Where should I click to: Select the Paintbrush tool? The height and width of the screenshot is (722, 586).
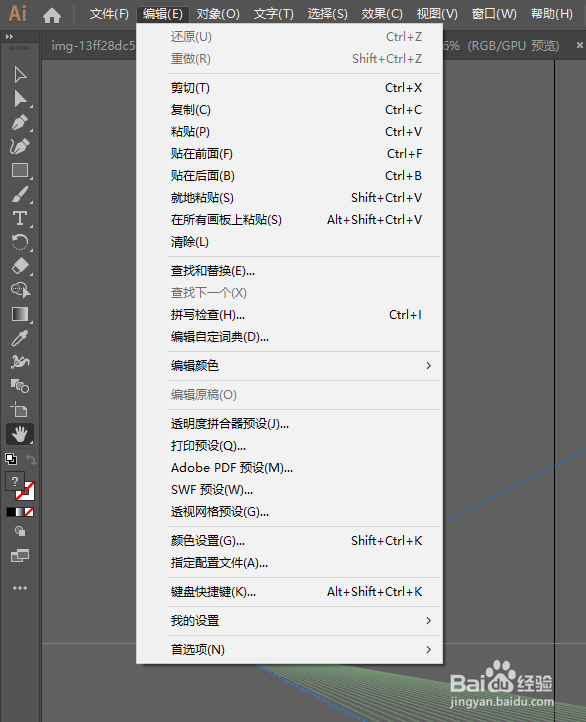tap(20, 194)
